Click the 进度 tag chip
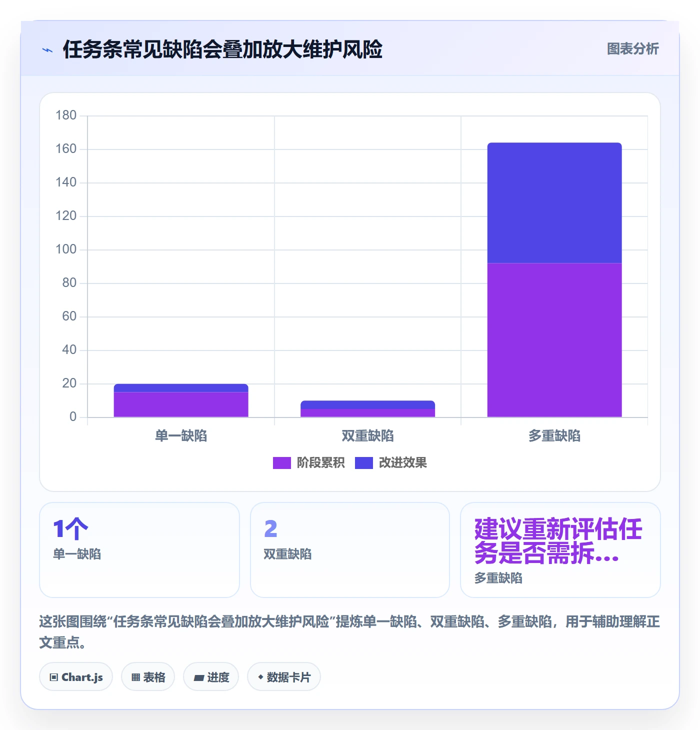The image size is (700, 730). pos(211,677)
